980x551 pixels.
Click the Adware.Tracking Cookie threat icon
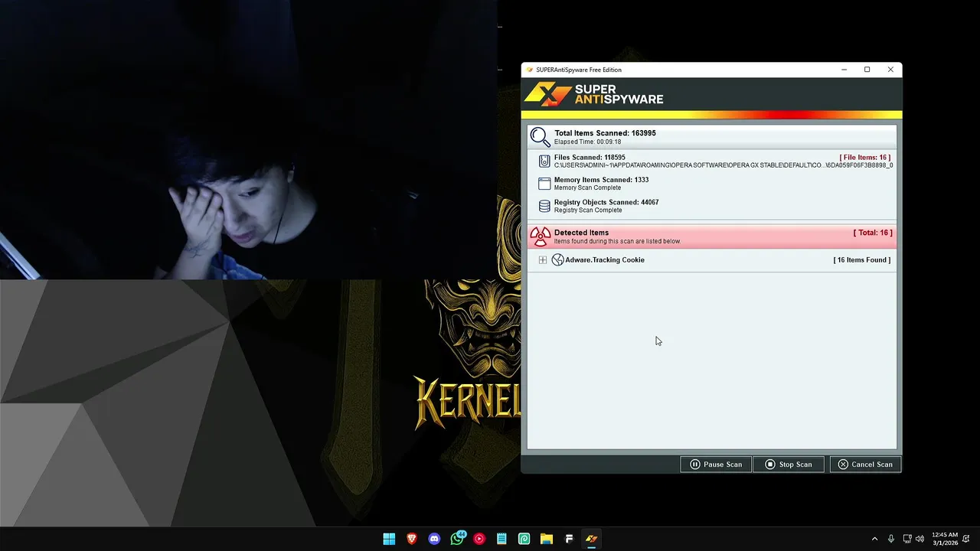pyautogui.click(x=557, y=260)
